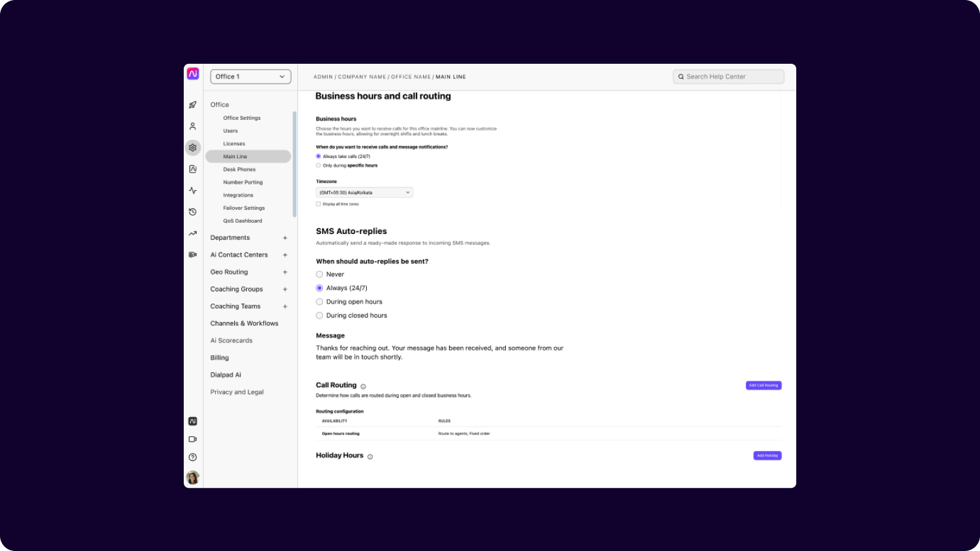This screenshot has width=980, height=551.
Task: Open Users in sidebar menu
Action: coord(230,131)
